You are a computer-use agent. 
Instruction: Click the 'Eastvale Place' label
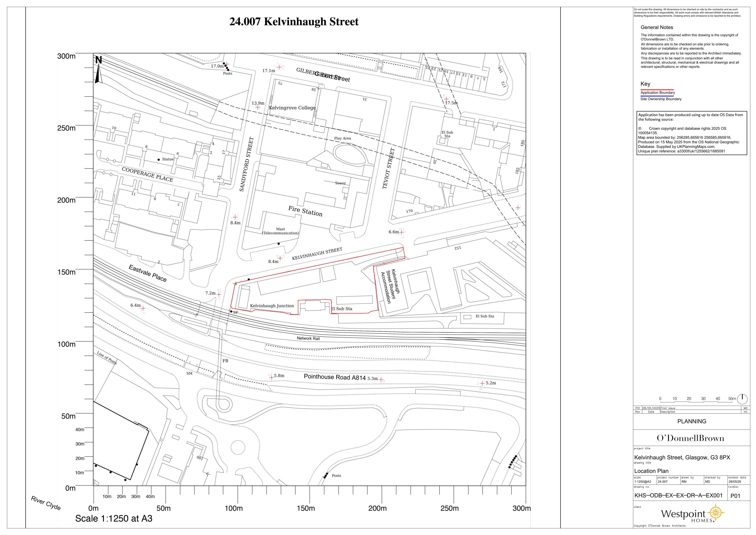coord(147,273)
